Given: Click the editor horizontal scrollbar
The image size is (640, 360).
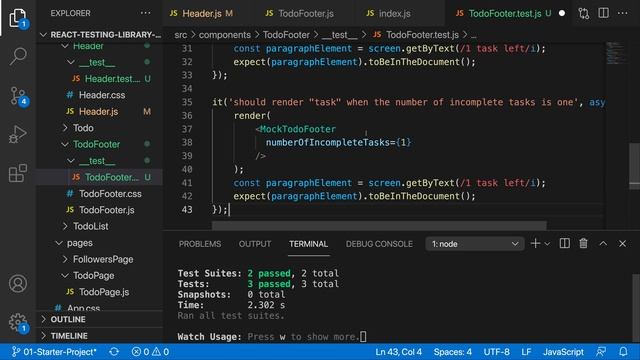Looking at the screenshot, I should (x=379, y=226).
